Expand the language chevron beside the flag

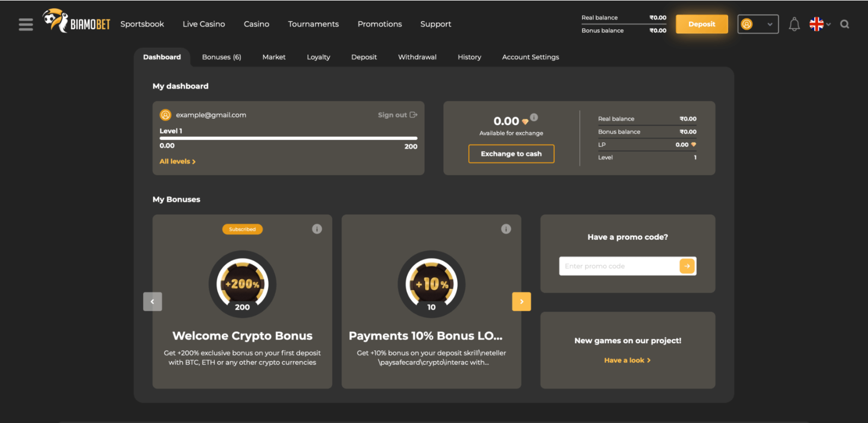pos(828,24)
